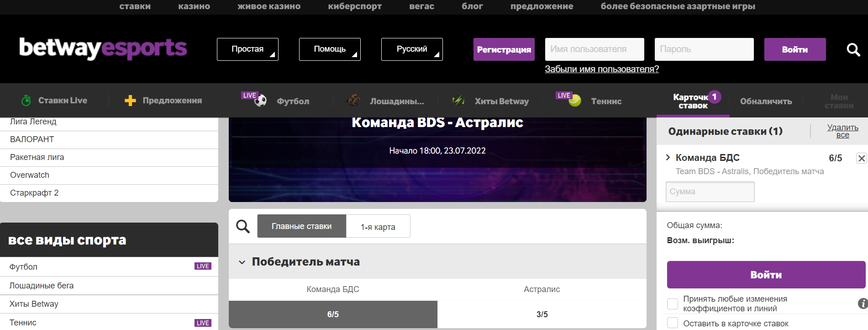Click the info icon beside odds changes option

click(863, 303)
